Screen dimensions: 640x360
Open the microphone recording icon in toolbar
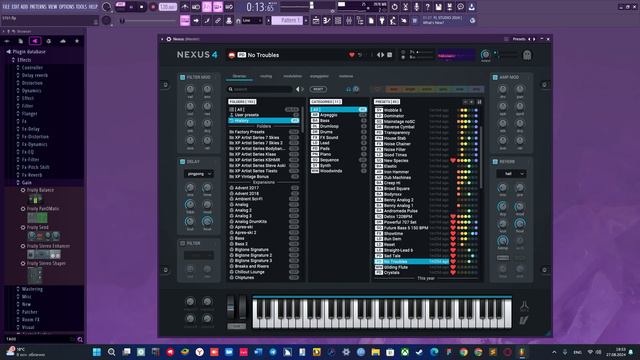tap(416, 7)
